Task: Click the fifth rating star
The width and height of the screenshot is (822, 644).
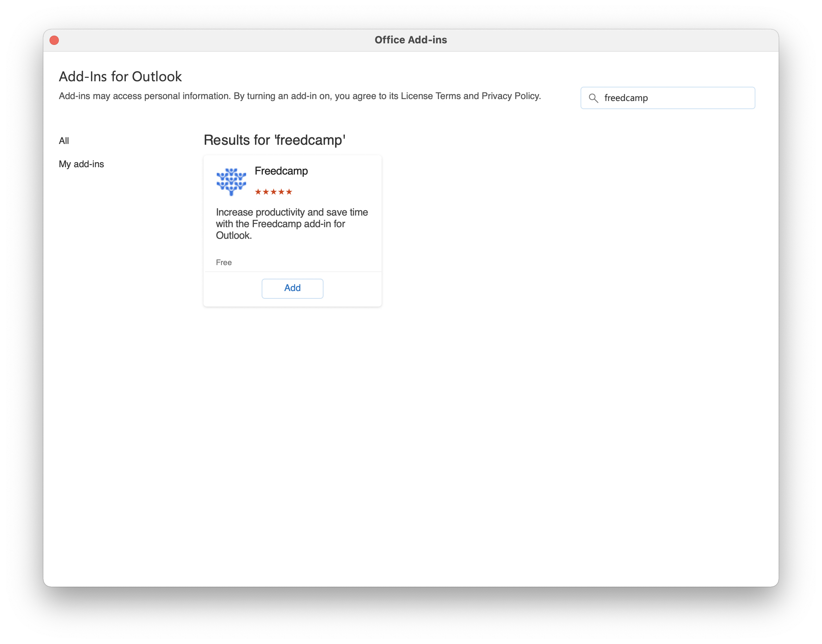Action: tap(289, 192)
